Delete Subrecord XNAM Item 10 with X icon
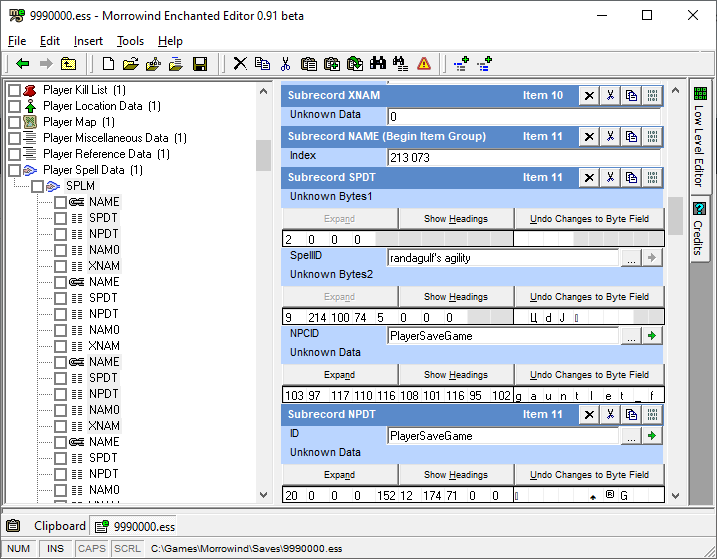Screen dimensions: 717x559 coord(589,96)
